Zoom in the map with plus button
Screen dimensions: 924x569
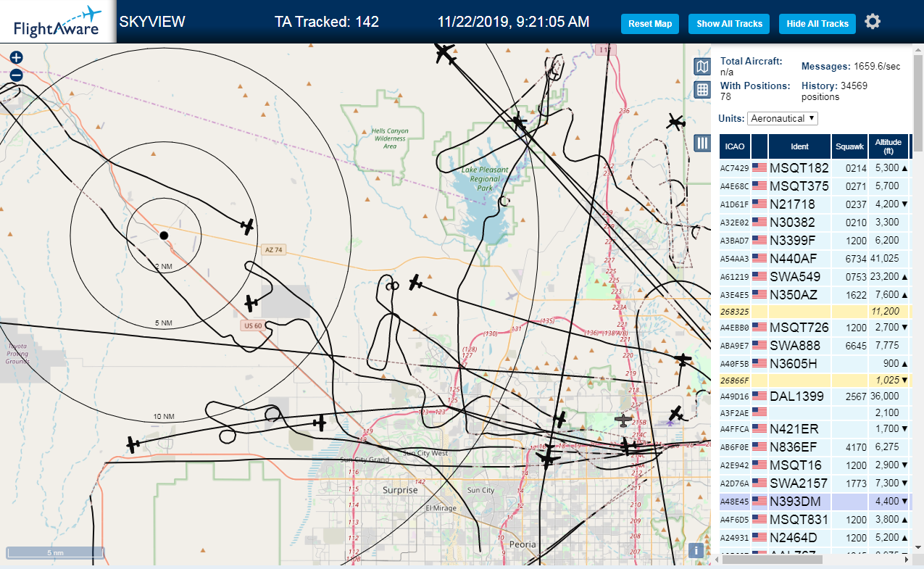point(16,57)
